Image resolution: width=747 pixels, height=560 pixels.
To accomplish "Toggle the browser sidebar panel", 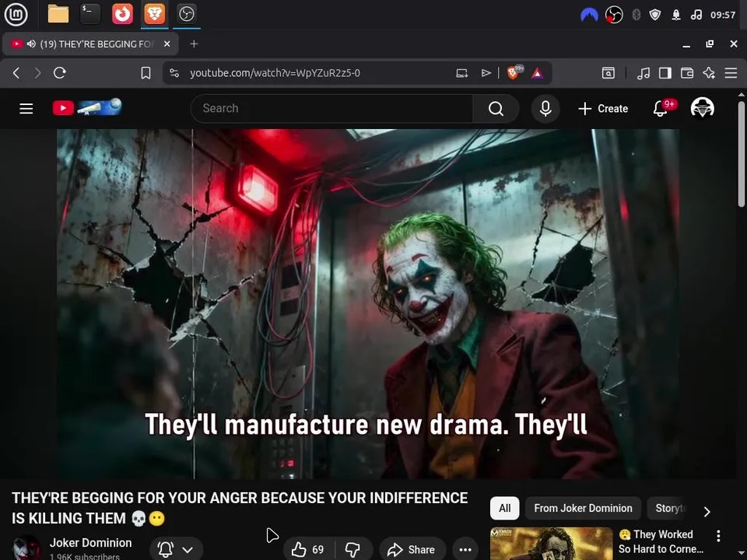I will coord(665,73).
